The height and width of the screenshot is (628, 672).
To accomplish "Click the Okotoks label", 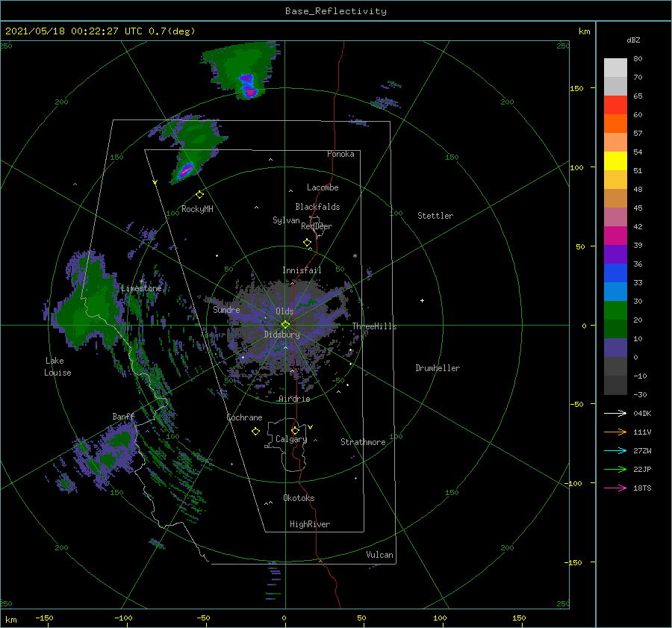I will point(299,498).
